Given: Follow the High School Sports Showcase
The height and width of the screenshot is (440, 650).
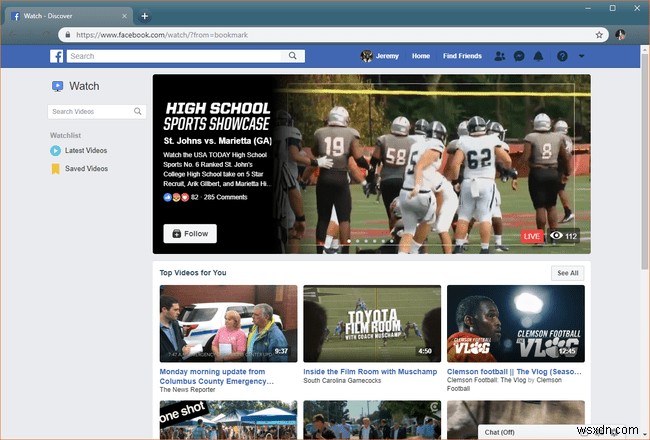Looking at the screenshot, I should (190, 233).
